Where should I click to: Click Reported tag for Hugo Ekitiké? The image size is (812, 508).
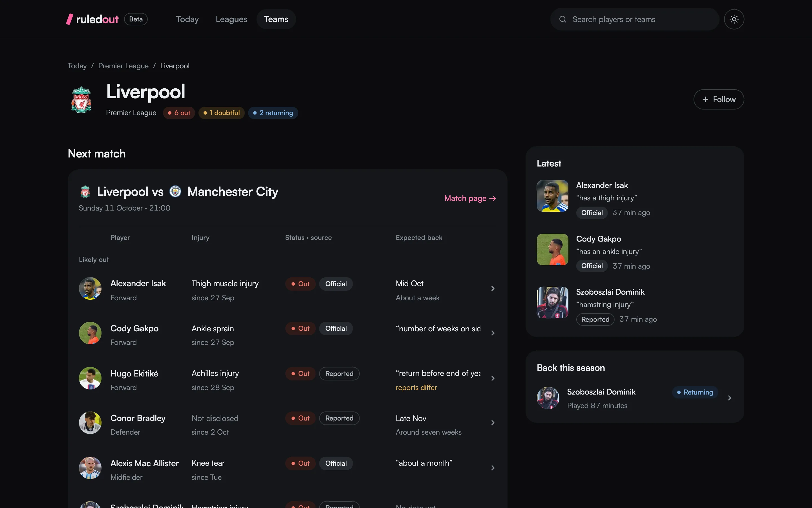coord(339,374)
